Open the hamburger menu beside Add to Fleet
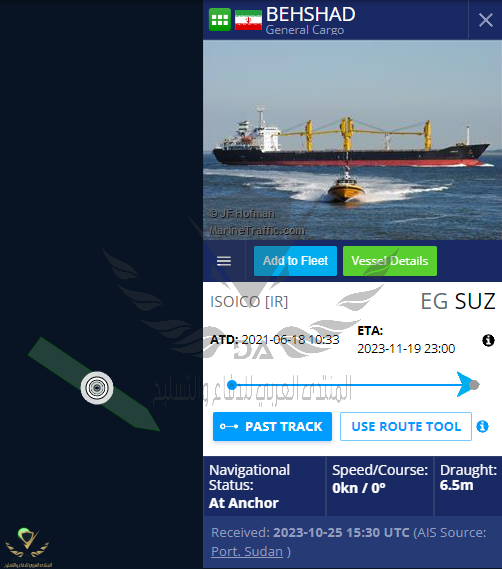Viewport: 502px width, 569px height. [224, 261]
